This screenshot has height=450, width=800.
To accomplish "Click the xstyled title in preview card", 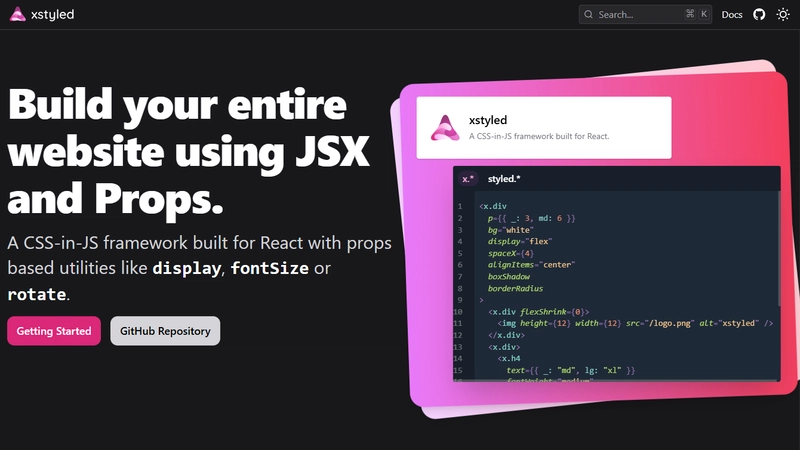I will [488, 120].
